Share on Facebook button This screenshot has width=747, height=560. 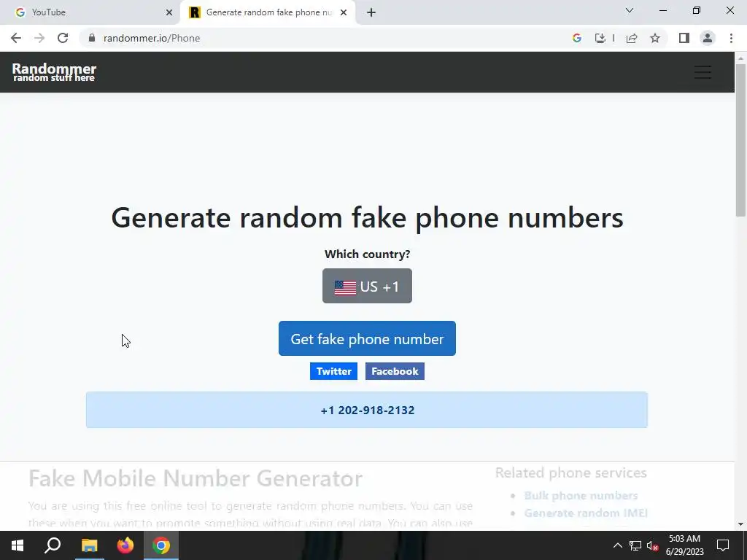point(395,371)
